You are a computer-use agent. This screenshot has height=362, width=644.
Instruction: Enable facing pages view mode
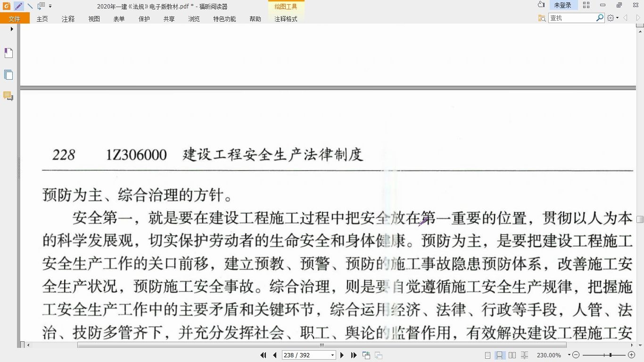tap(512, 354)
